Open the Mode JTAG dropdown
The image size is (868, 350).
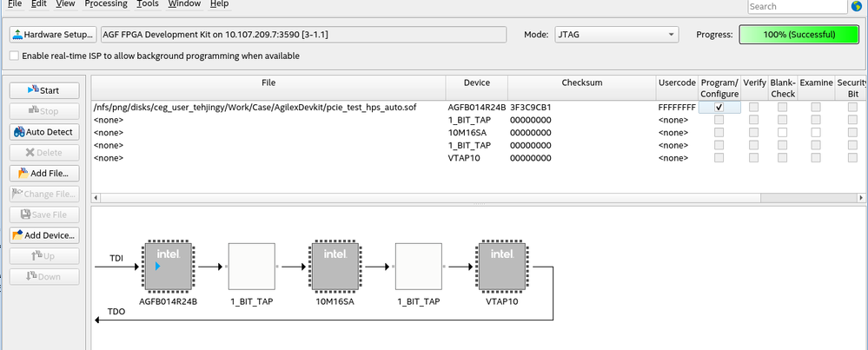[x=617, y=36]
